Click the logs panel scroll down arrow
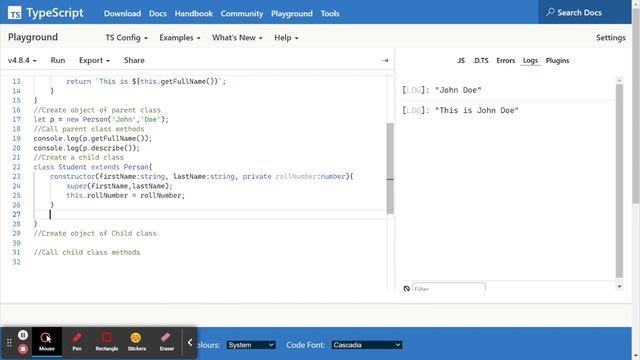This screenshot has height=360, width=640. [619, 287]
